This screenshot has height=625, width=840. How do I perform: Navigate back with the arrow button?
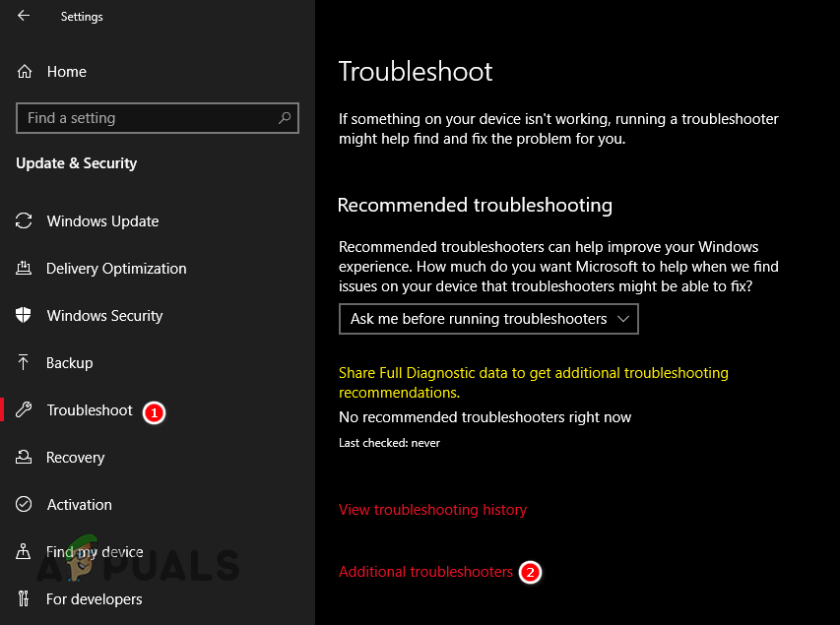pos(24,16)
